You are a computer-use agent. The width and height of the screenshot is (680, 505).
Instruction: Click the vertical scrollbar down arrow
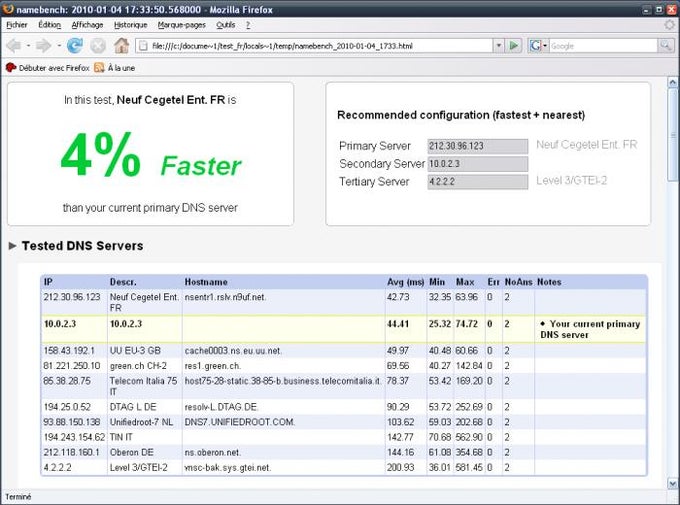point(673,483)
